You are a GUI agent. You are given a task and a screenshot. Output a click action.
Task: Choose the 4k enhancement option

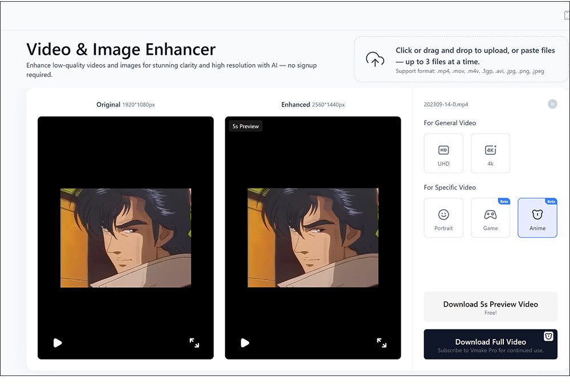(x=490, y=153)
